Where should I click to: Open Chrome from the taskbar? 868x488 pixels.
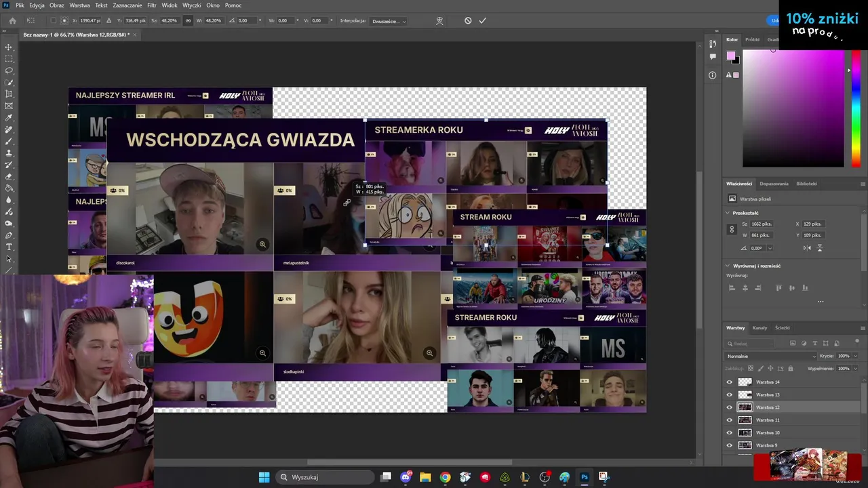click(x=445, y=477)
